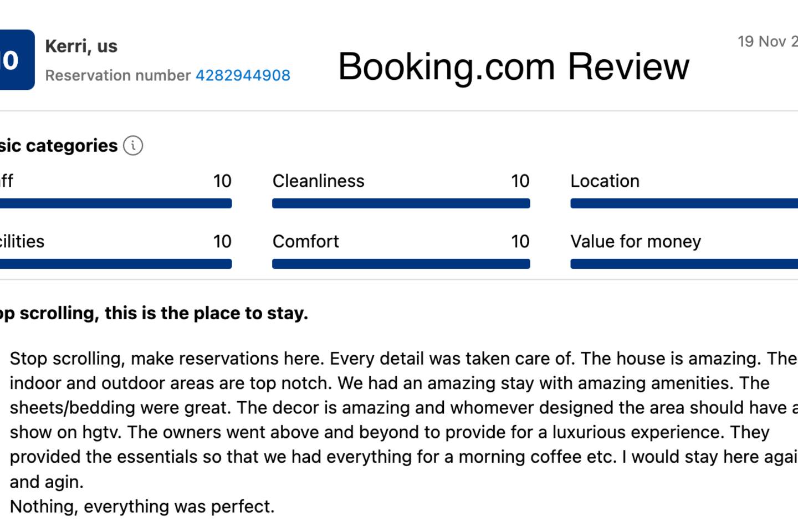This screenshot has width=798, height=532.
Task: Click the Facilities rating bar
Action: [x=115, y=264]
